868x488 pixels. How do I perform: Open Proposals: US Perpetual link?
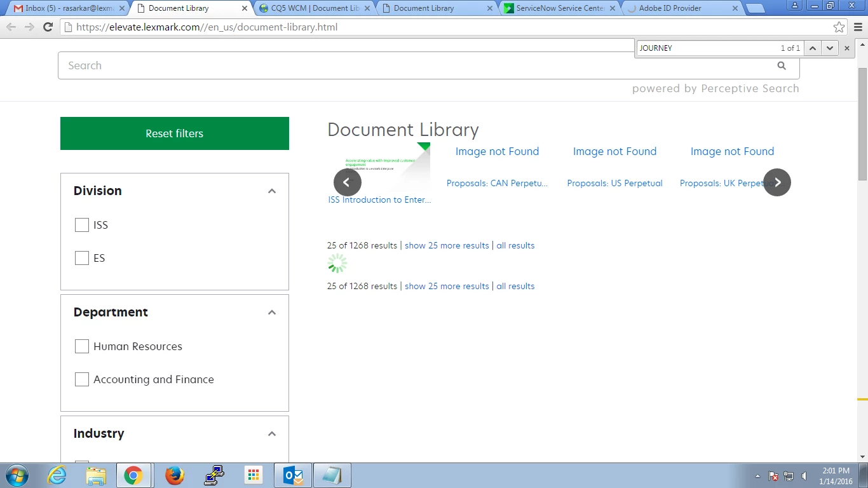tap(614, 183)
